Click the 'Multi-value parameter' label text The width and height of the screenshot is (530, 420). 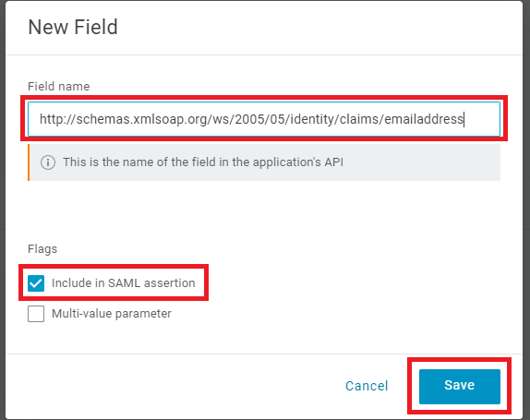[112, 314]
